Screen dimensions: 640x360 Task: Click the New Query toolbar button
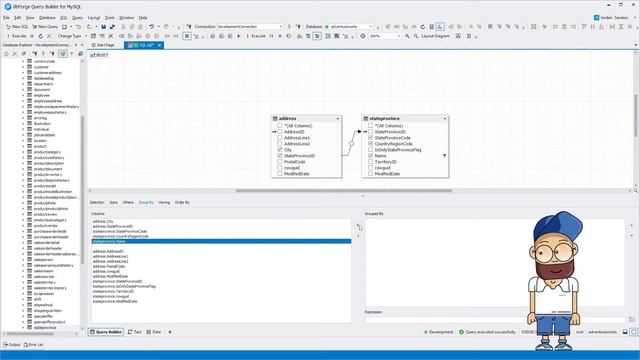coord(45,27)
